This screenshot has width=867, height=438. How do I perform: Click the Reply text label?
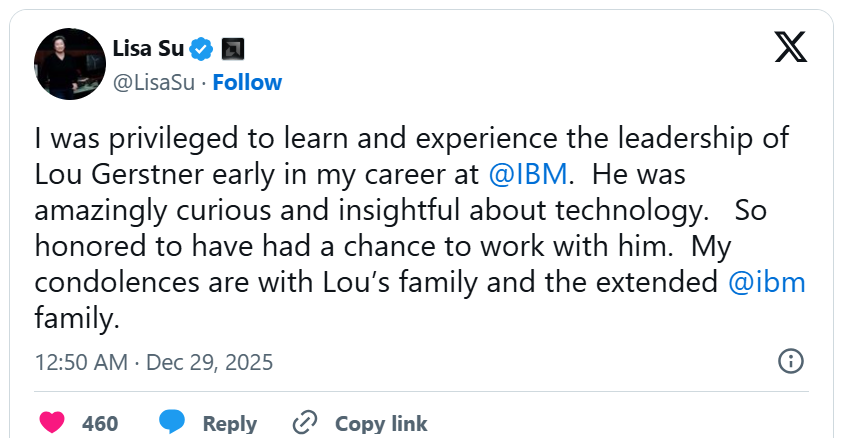click(x=229, y=423)
